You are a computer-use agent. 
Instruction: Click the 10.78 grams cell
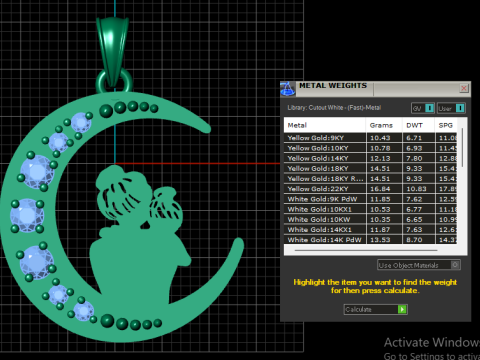(x=384, y=148)
